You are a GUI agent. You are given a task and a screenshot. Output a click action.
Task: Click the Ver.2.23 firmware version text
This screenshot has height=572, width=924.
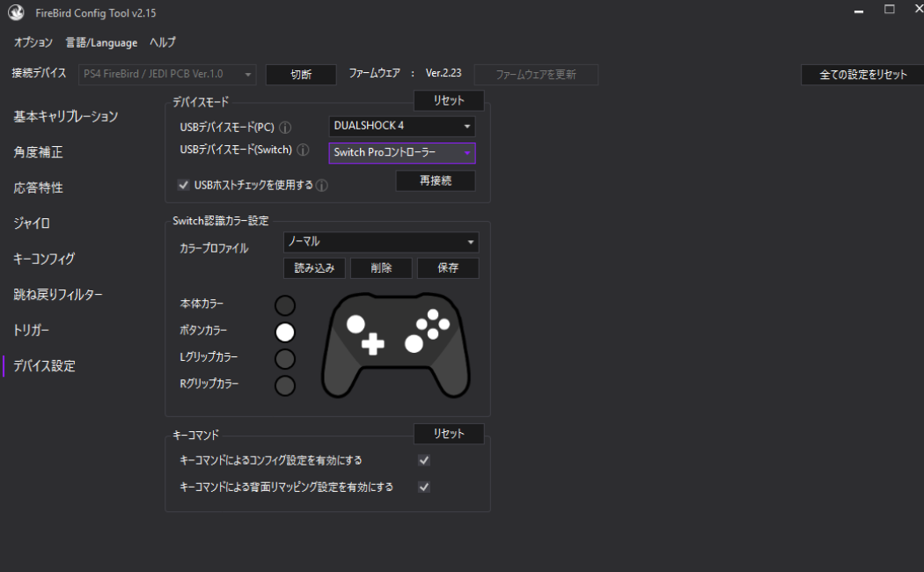pos(444,73)
